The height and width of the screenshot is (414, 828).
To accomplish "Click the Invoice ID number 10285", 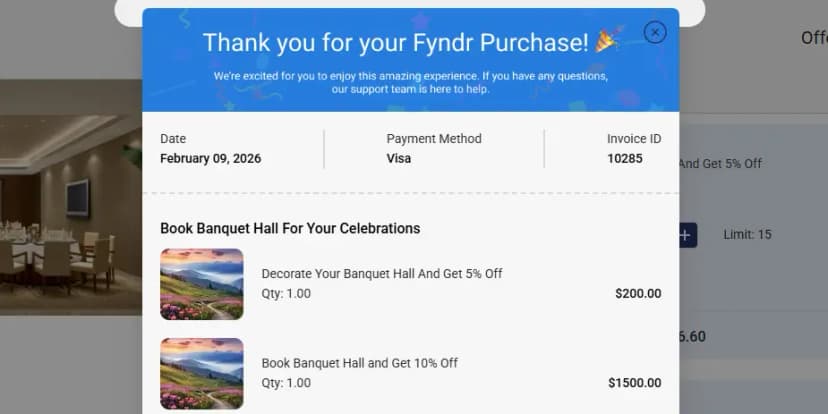I will [x=625, y=158].
